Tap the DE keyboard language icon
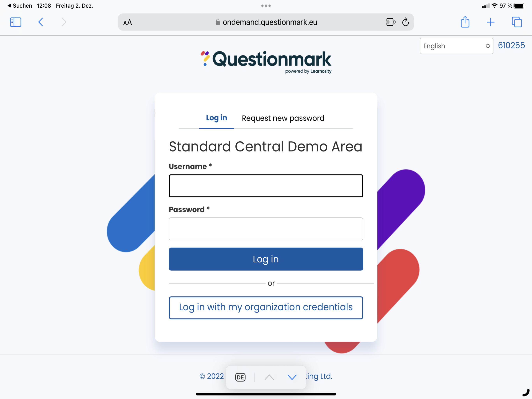This screenshot has height=399, width=532. (x=240, y=377)
